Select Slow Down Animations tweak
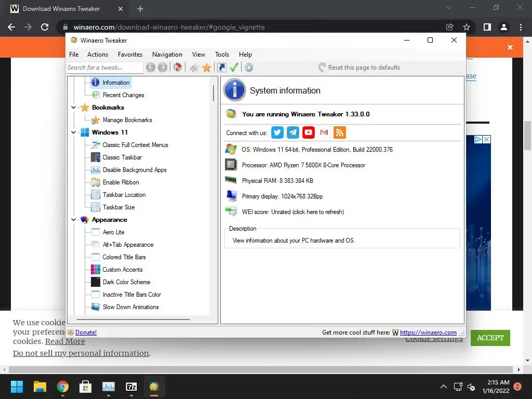 [130, 307]
